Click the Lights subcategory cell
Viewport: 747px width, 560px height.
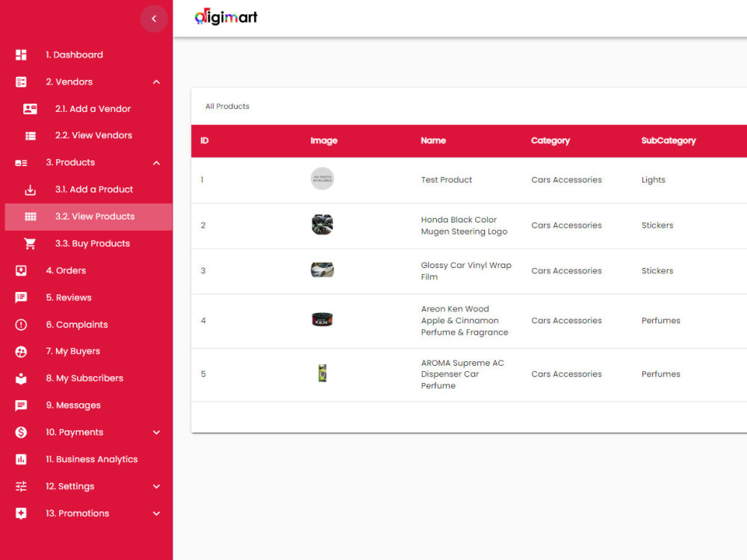653,180
